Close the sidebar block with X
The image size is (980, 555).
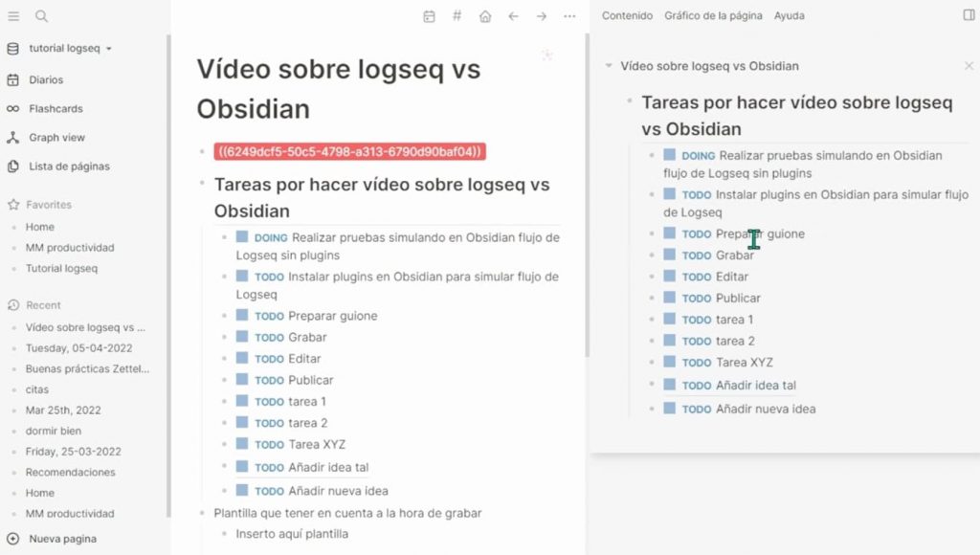pyautogui.click(x=969, y=66)
